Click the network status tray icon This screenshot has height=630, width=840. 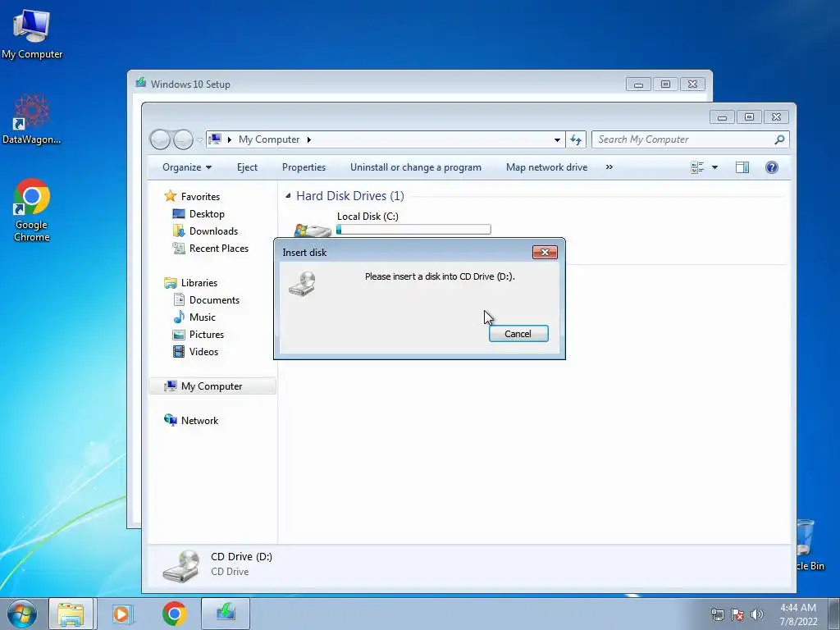click(717, 614)
